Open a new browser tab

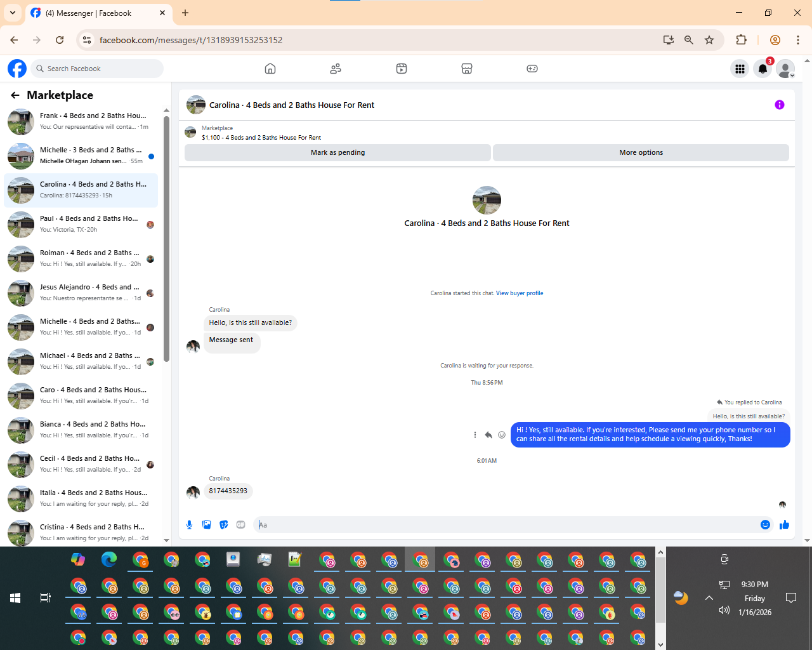185,13
